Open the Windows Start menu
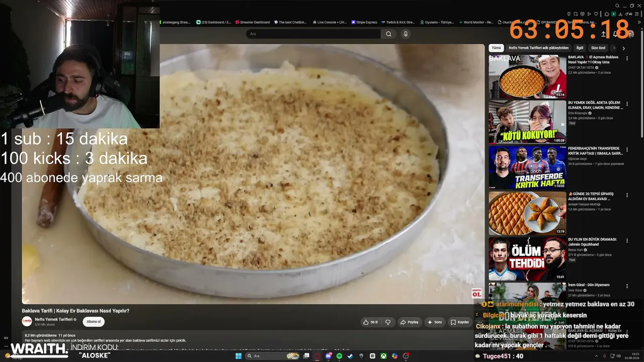The width and height of the screenshot is (644, 362). click(238, 356)
